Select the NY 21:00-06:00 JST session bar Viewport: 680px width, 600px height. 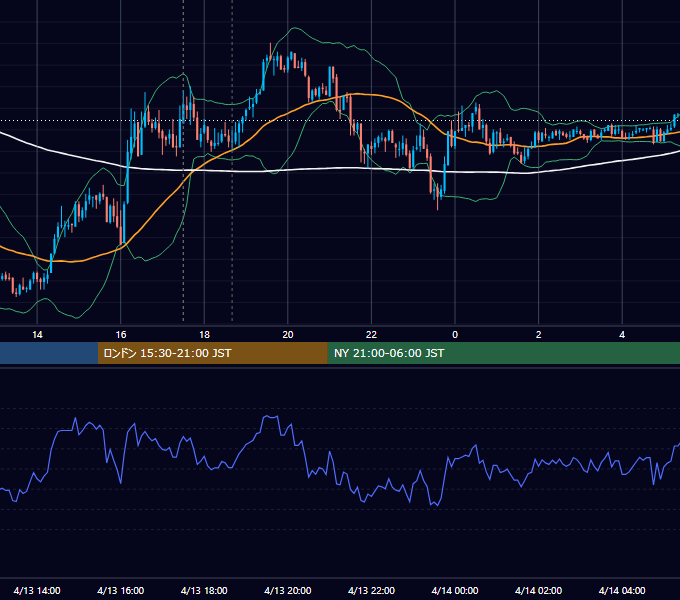[503, 353]
